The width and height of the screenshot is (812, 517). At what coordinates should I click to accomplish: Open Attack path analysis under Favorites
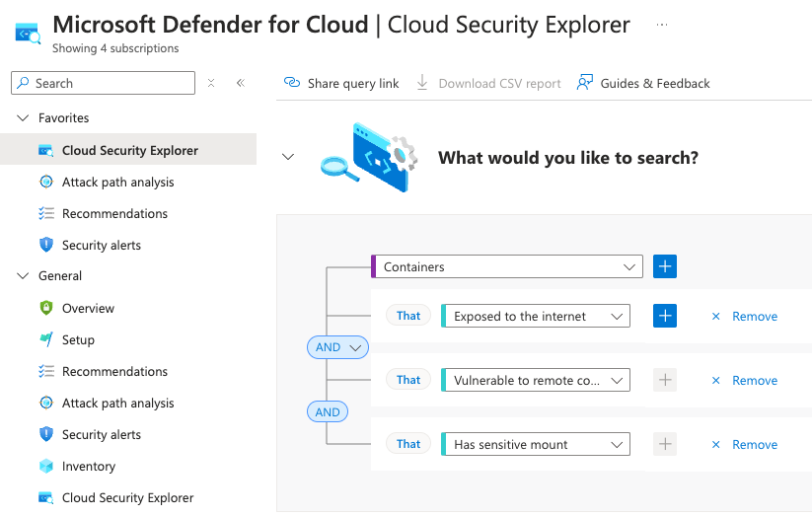[118, 183]
